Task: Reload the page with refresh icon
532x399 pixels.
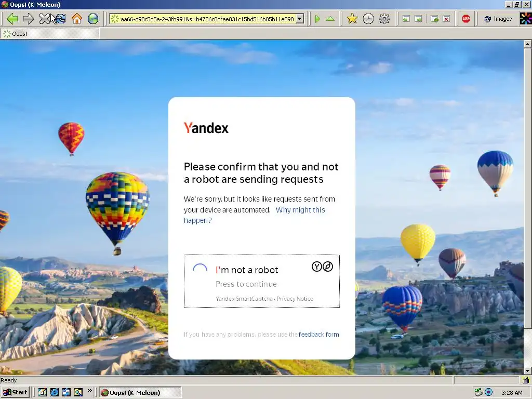Action: [x=61, y=19]
